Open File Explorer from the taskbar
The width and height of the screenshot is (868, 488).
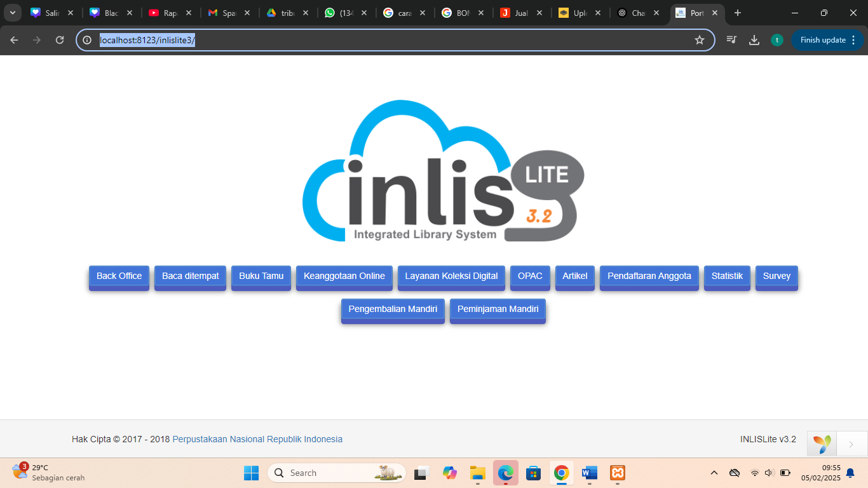tap(477, 473)
